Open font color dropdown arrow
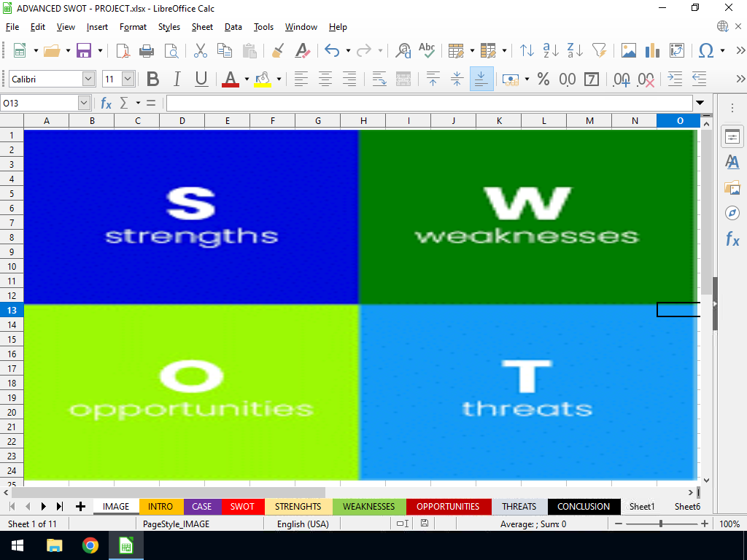 247,79
